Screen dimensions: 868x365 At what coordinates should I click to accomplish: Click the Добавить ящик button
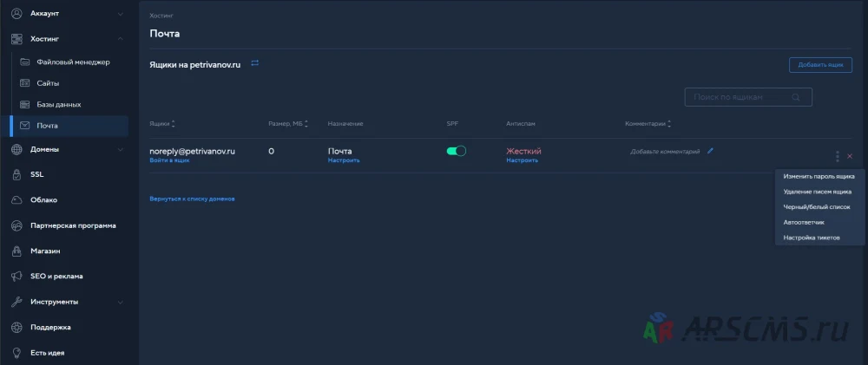820,65
